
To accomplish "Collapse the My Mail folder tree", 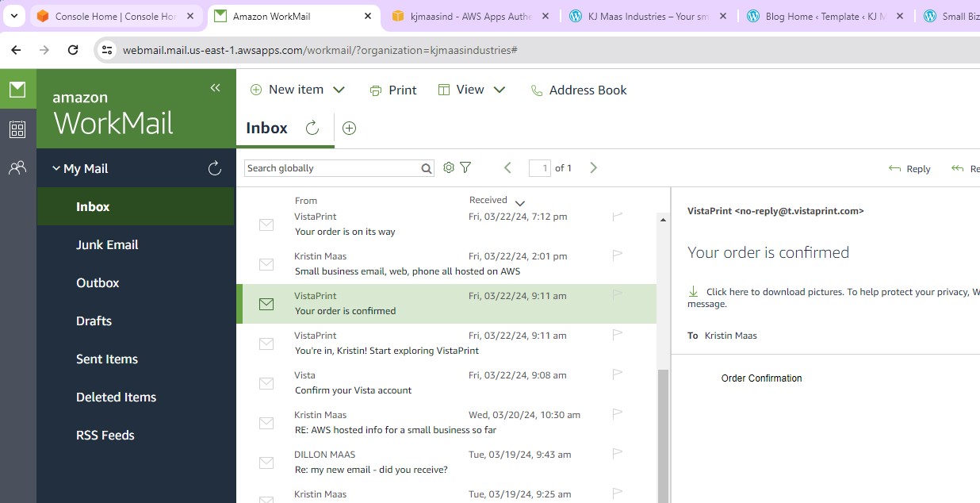I will tap(56, 168).
